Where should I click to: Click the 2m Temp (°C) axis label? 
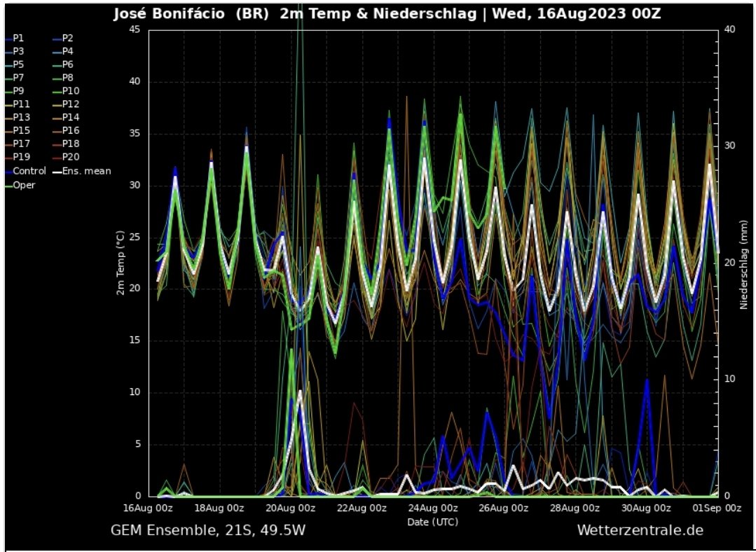coord(121,263)
